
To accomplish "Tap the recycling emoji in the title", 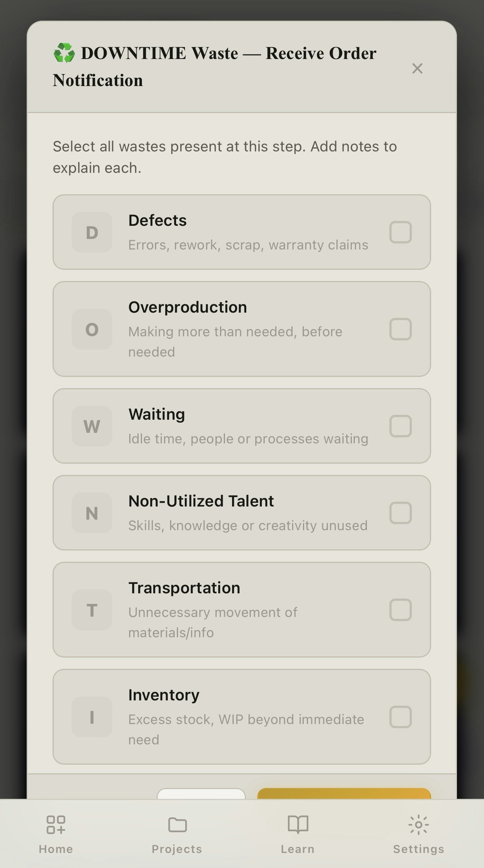I will tap(64, 53).
